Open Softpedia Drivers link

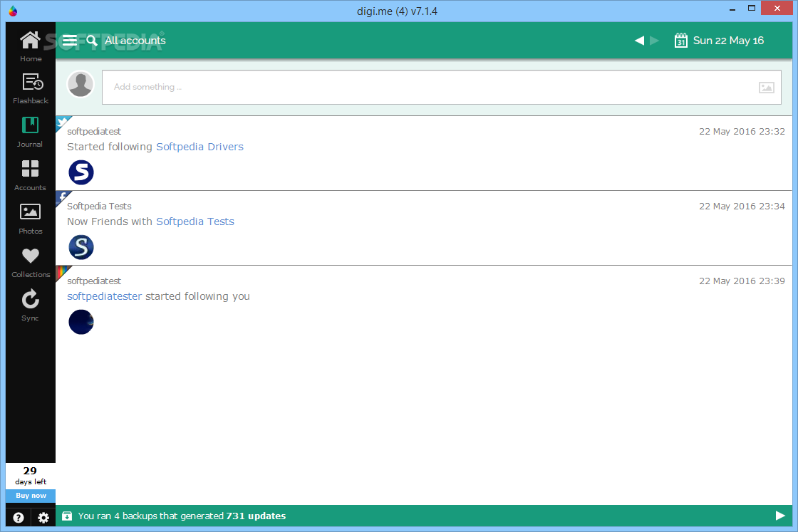pos(199,147)
